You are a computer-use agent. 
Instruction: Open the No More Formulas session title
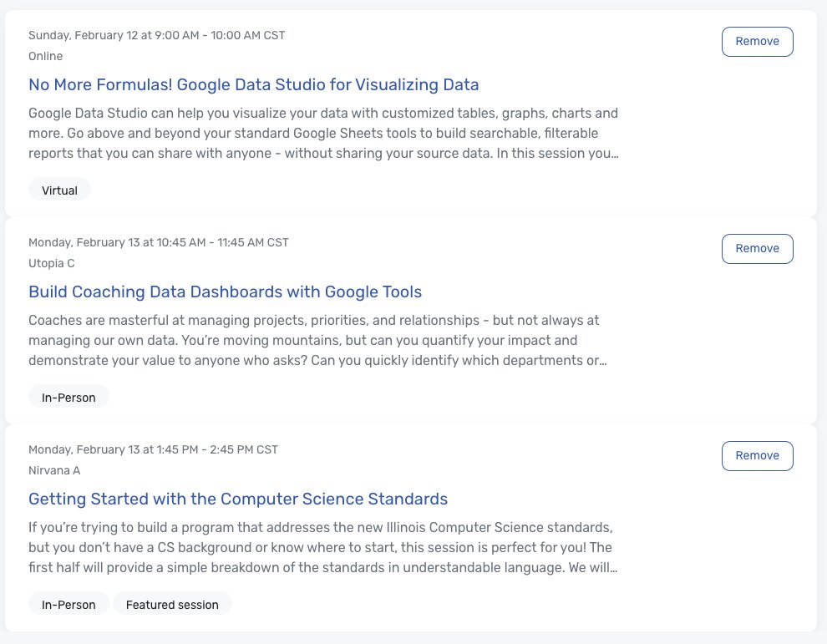tap(253, 84)
